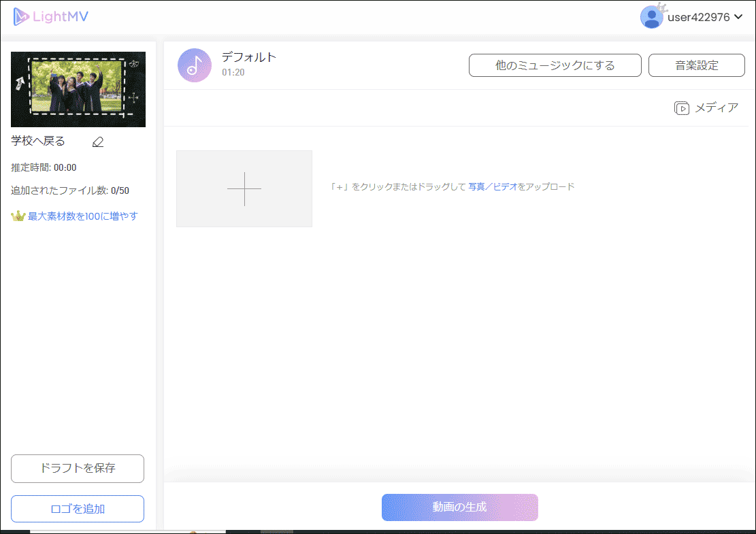Screen dimensions: 756x534
Task: Click the crown icon beside upgrade link
Action: click(x=18, y=216)
